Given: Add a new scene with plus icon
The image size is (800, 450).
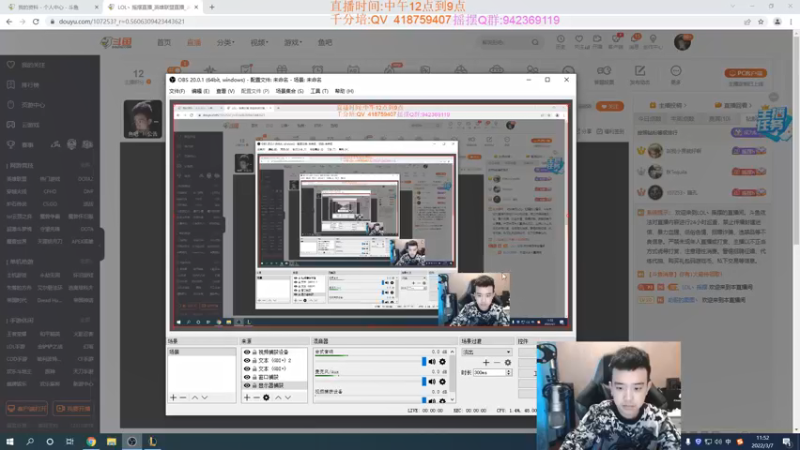Looking at the screenshot, I should [x=173, y=397].
